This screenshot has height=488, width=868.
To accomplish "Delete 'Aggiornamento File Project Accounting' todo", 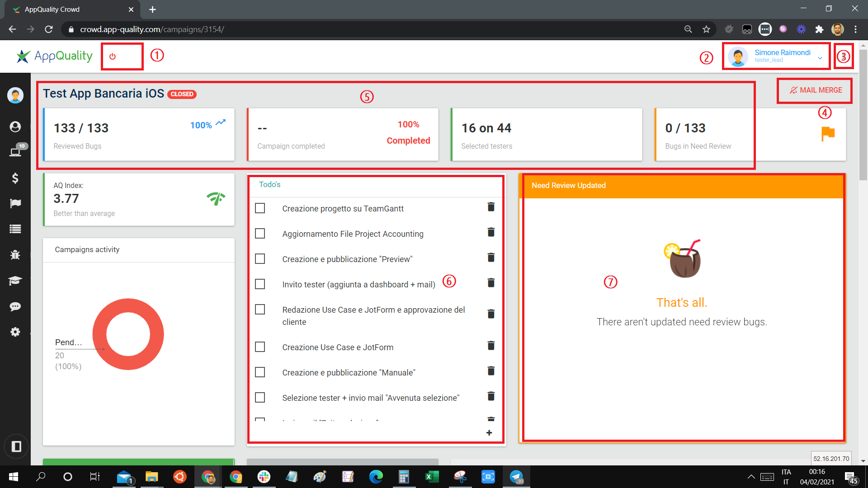I will click(x=491, y=232).
